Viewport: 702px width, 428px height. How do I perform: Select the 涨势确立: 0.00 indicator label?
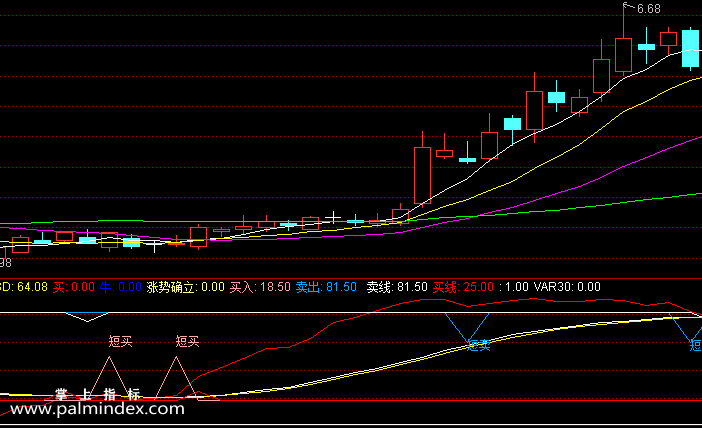coord(185,287)
